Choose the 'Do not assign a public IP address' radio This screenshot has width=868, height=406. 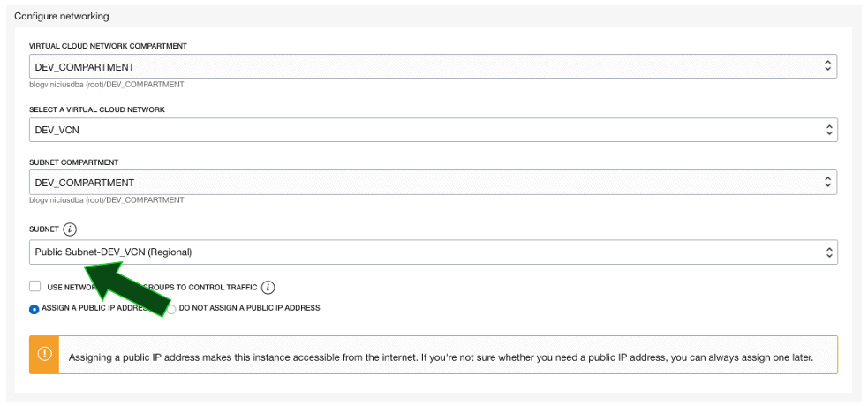pyautogui.click(x=171, y=309)
